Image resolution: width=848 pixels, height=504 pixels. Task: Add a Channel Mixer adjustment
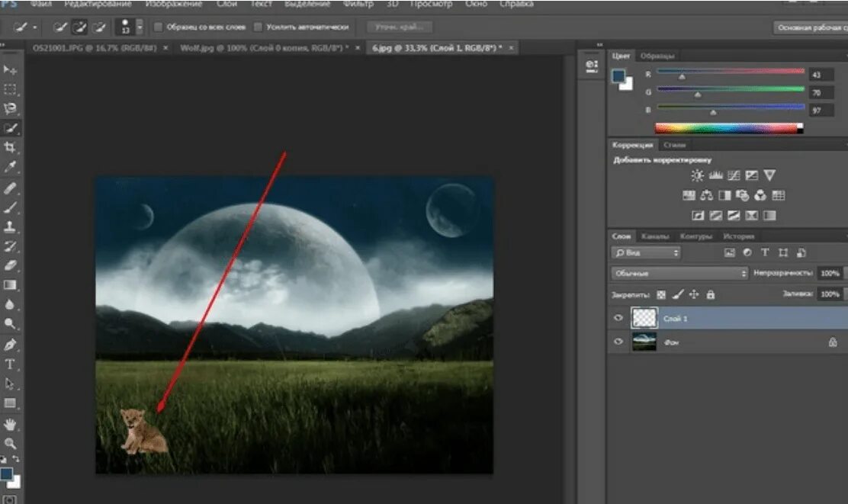point(760,195)
